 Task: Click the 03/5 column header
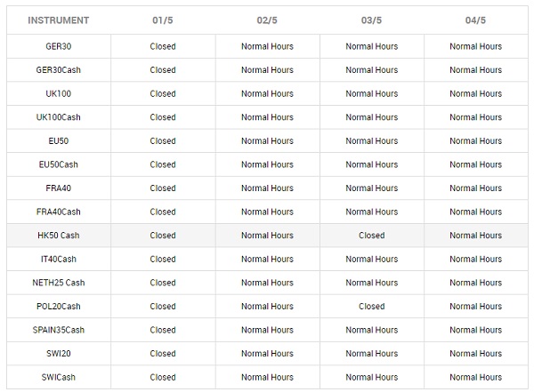click(372, 20)
